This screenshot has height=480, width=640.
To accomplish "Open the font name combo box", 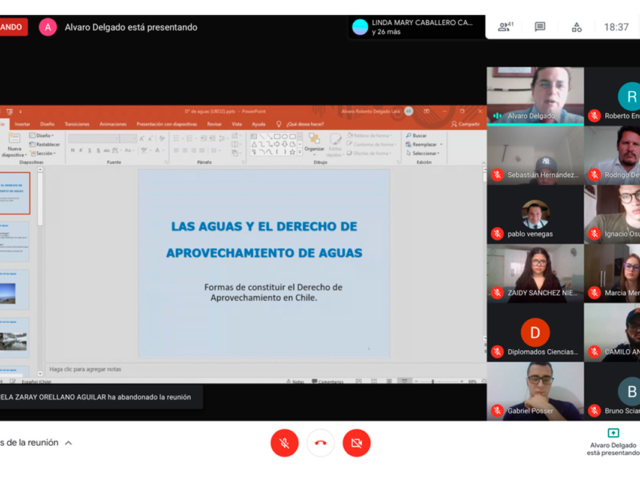I will [x=93, y=139].
